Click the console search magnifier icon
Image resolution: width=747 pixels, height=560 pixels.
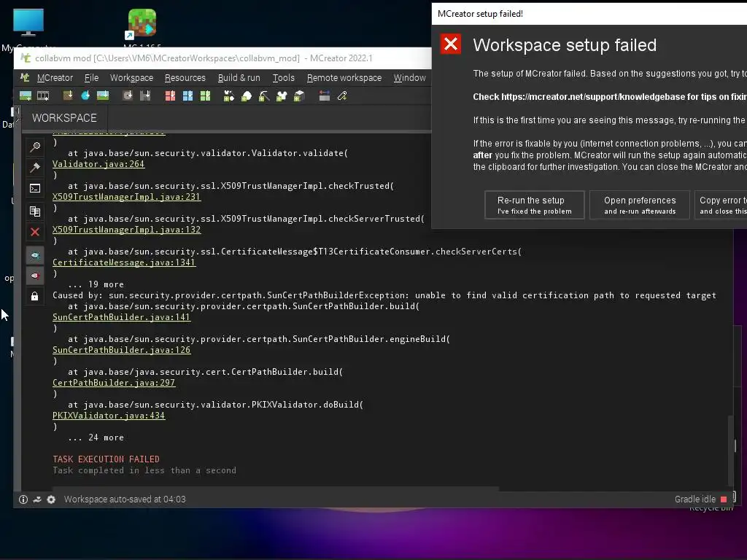(x=35, y=147)
